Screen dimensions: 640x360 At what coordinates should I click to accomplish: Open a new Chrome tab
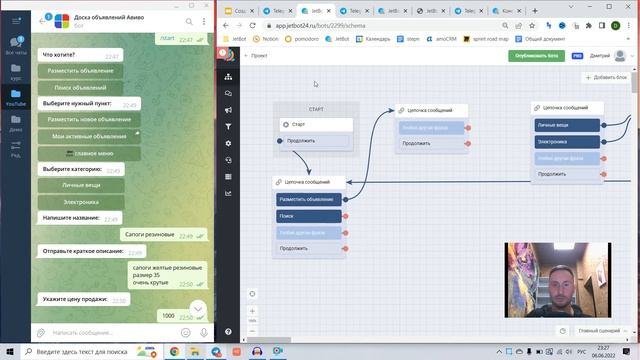pos(535,11)
